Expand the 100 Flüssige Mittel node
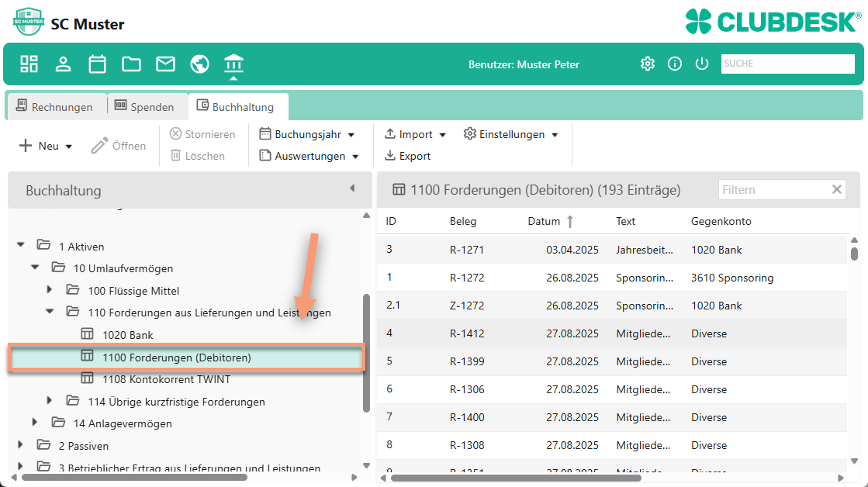Image resolution: width=868 pixels, height=487 pixels. (50, 289)
